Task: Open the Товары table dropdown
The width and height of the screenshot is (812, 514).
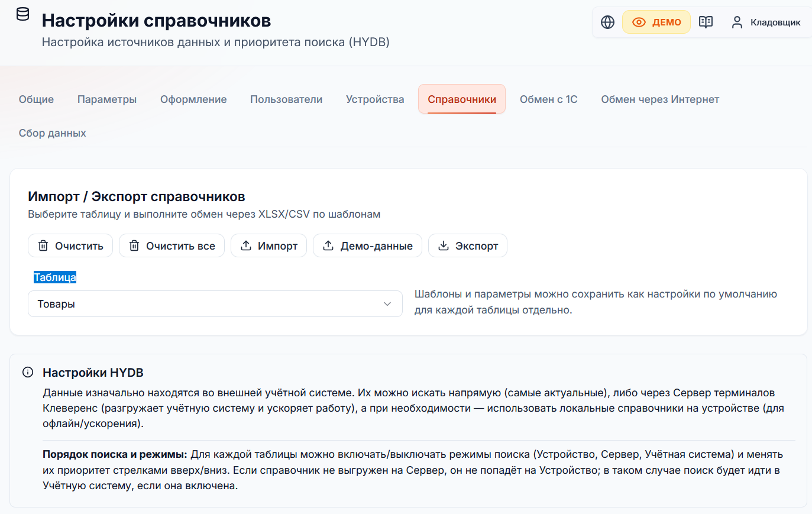Action: click(x=215, y=304)
